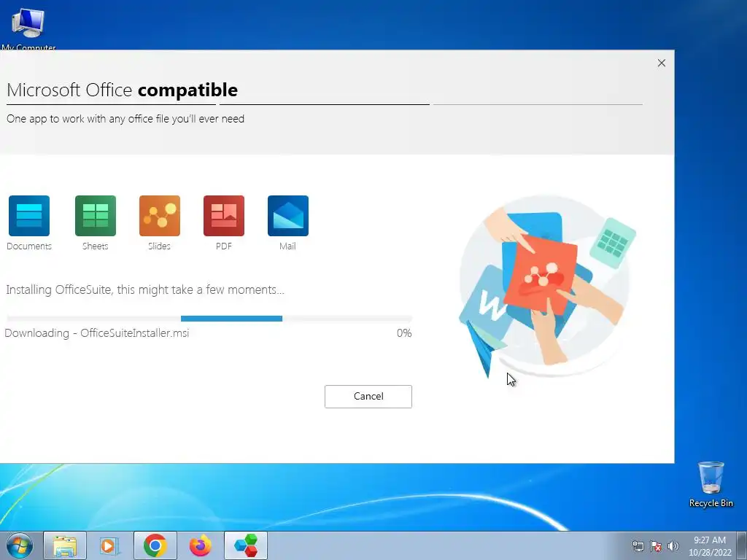Viewport: 747px width, 560px height.
Task: Click the 'Microsoft Office compatible' heading
Action: pos(122,90)
